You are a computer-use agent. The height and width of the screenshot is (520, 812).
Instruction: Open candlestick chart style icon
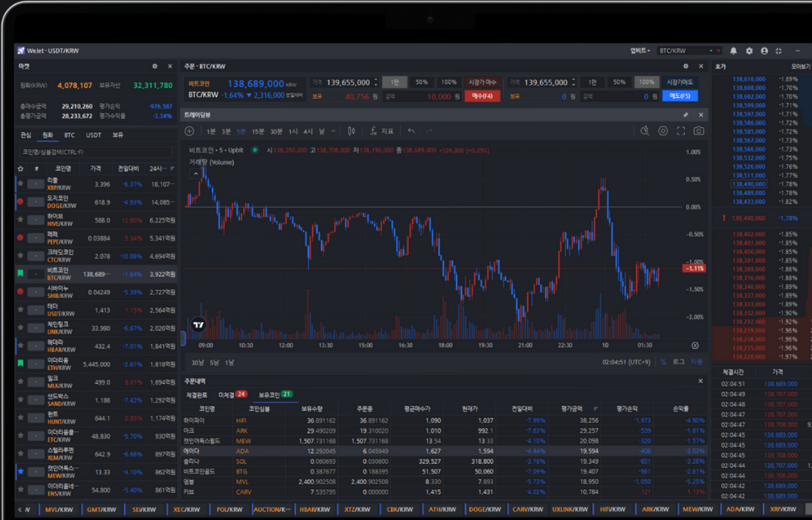(352, 131)
